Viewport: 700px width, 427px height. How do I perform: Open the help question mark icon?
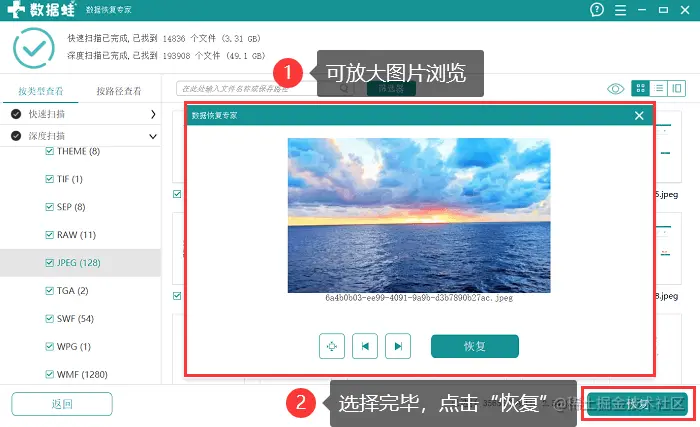tap(597, 9)
